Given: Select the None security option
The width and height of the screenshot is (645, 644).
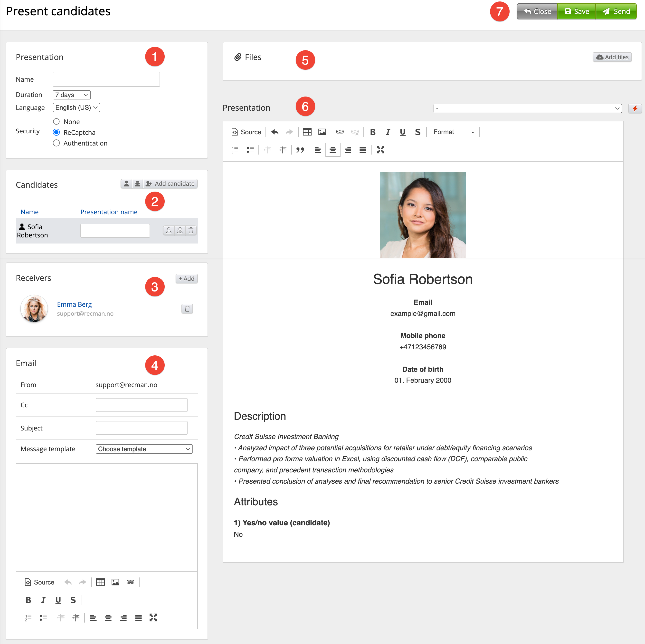Looking at the screenshot, I should (x=57, y=122).
